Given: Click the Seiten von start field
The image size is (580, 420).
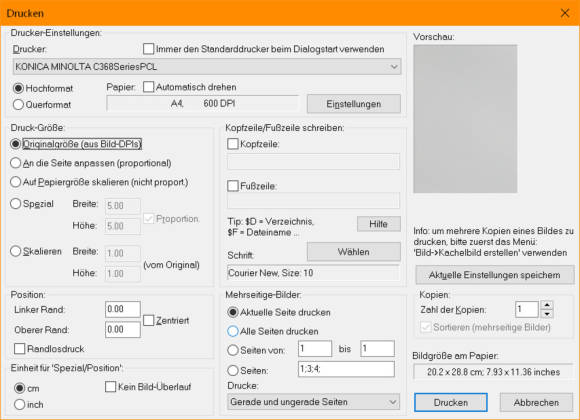Looking at the screenshot, I should [x=315, y=349].
